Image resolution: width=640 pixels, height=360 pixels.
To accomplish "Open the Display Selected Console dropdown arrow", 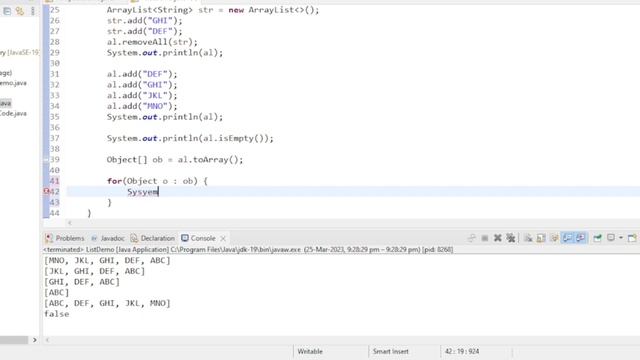I will pos(621,238).
